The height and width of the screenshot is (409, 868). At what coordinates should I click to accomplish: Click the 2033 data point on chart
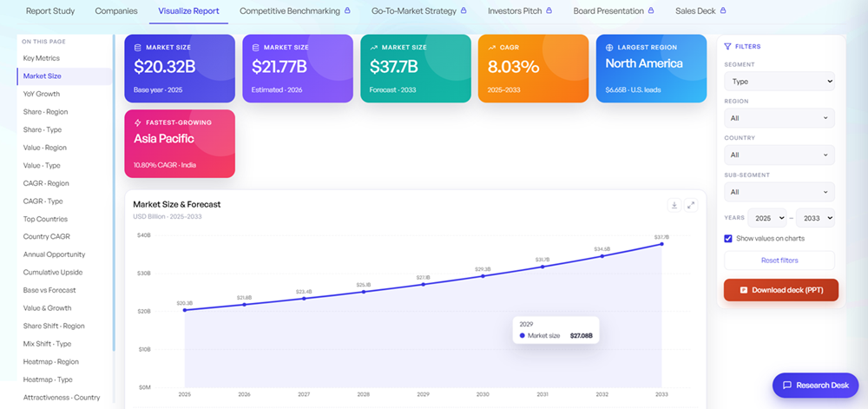(x=661, y=244)
